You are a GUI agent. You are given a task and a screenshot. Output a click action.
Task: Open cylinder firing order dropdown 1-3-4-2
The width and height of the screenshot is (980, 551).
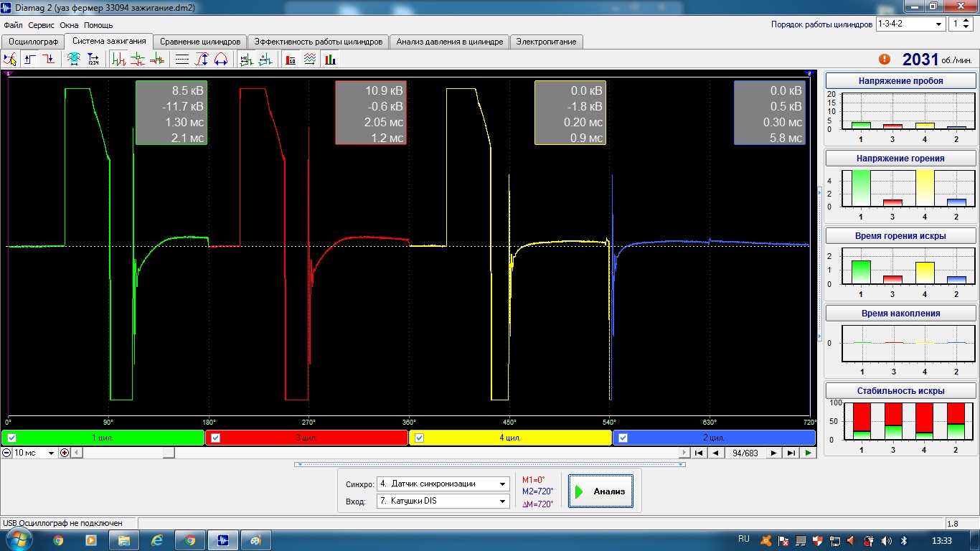910,24
